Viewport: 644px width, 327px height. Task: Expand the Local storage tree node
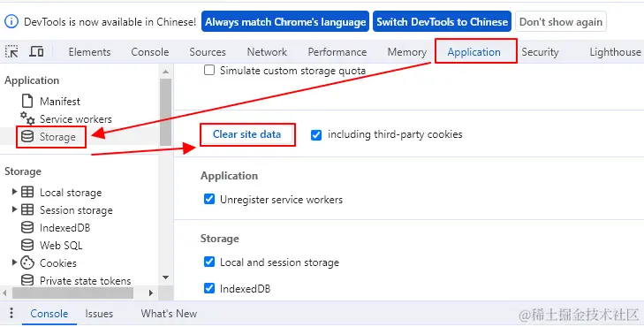14,192
